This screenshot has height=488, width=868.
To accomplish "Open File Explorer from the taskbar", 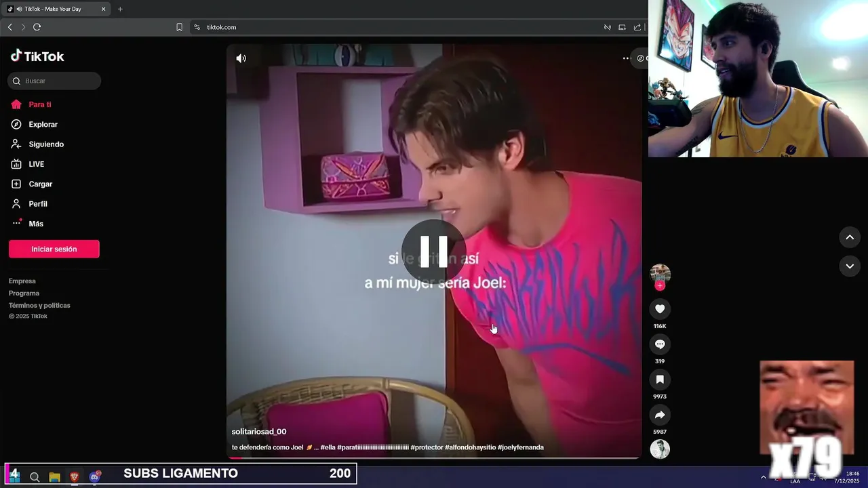I will (x=54, y=477).
